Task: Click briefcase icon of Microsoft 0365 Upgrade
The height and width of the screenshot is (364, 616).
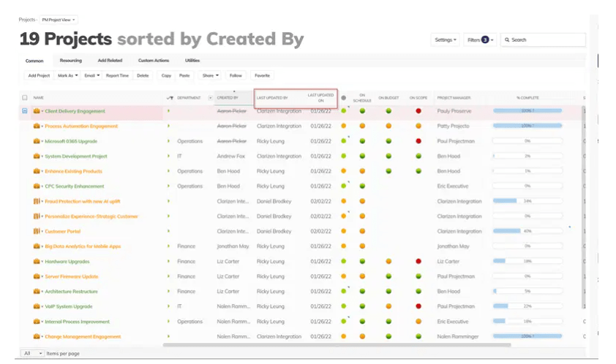Action: (37, 141)
